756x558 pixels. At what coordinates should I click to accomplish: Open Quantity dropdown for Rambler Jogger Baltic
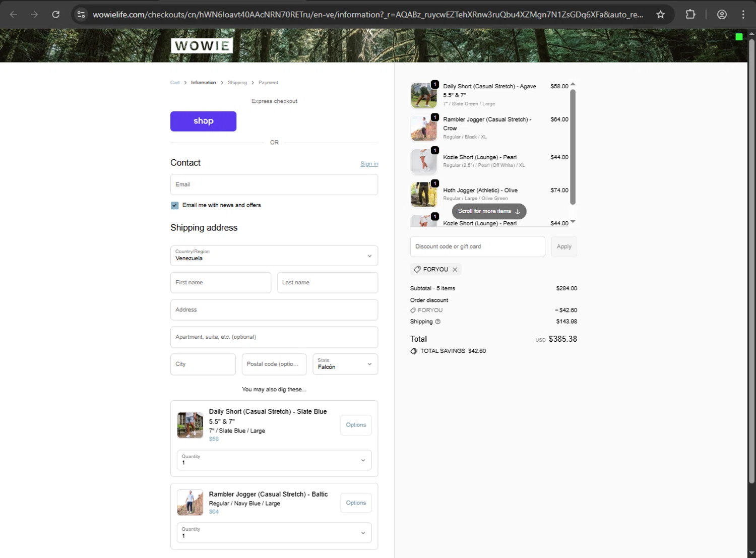click(x=274, y=533)
